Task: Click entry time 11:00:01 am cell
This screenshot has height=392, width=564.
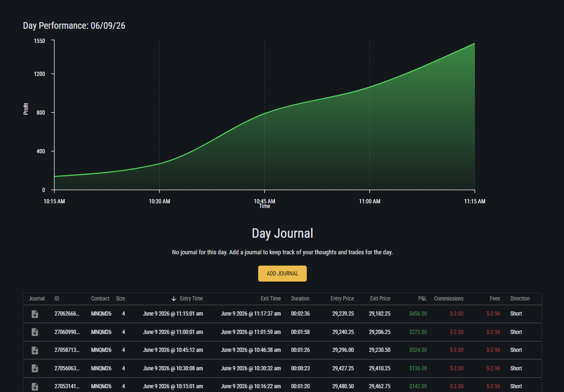Action: (173, 332)
